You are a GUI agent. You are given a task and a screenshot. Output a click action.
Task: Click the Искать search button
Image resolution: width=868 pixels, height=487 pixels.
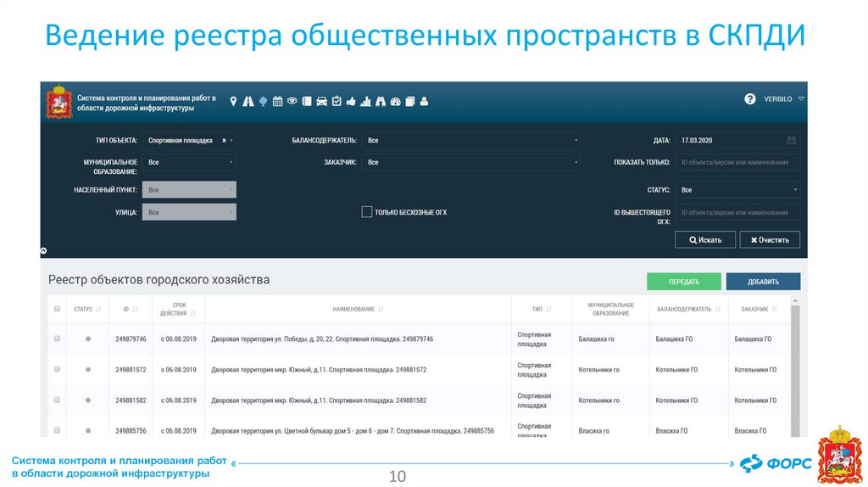705,240
